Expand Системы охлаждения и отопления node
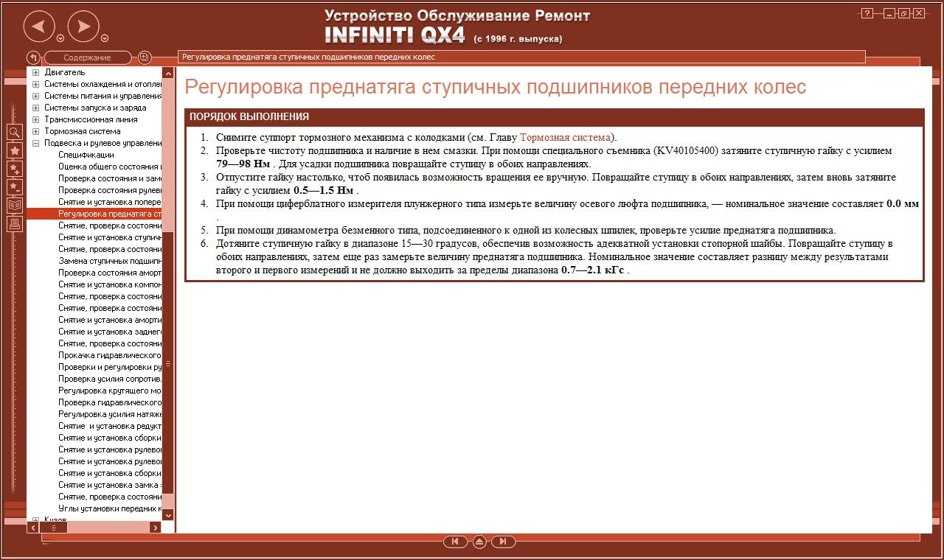This screenshot has height=560, width=944. point(35,84)
